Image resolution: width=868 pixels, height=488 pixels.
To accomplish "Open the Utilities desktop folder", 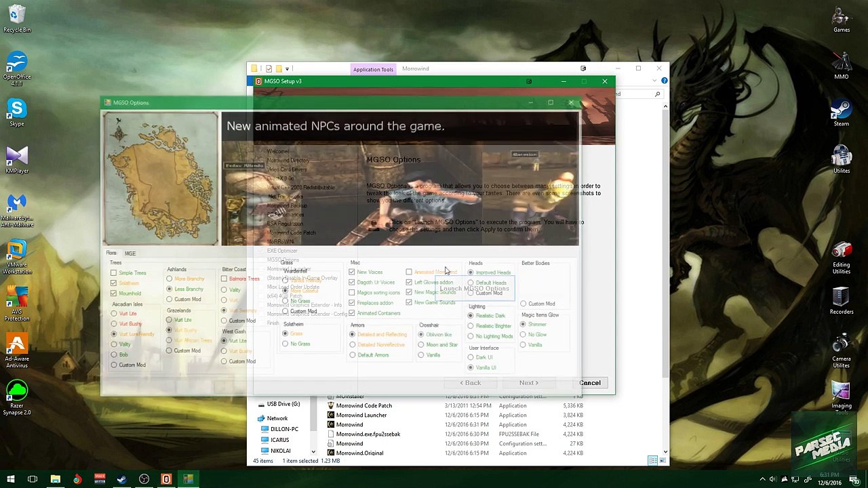I will coord(842,161).
